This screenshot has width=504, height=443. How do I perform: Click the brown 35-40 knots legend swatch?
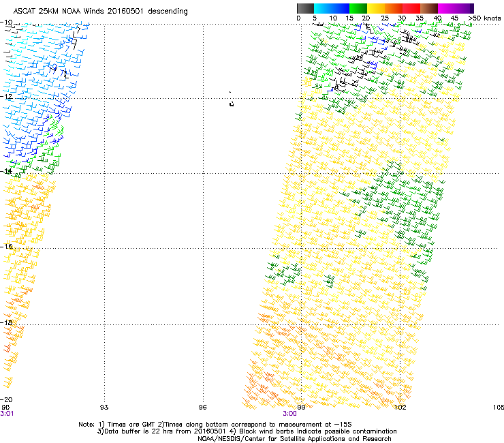pyautogui.click(x=429, y=8)
